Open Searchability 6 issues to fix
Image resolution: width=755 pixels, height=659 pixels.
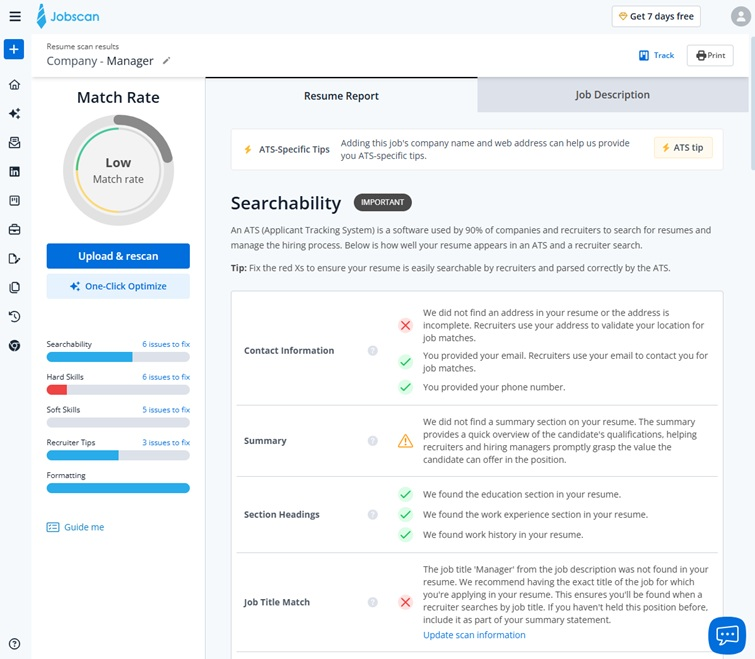pos(166,344)
